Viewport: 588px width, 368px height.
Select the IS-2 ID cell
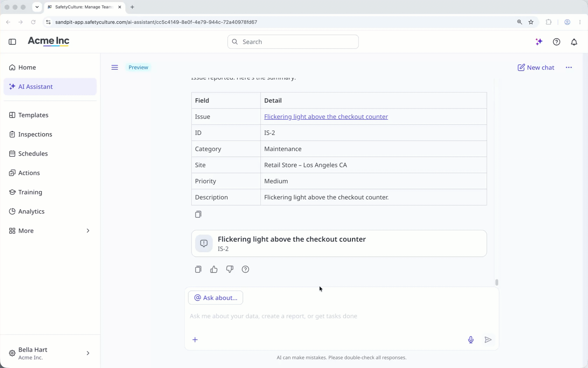pyautogui.click(x=373, y=133)
